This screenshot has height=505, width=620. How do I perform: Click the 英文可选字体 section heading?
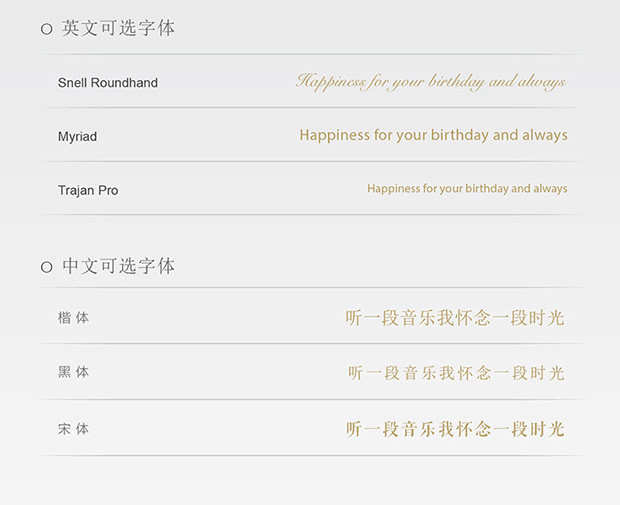pos(118,28)
